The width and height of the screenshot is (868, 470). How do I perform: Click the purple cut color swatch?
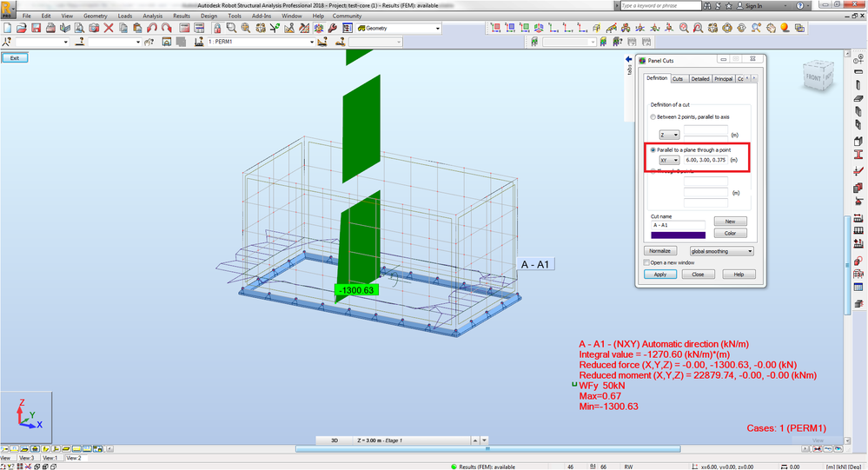point(678,235)
